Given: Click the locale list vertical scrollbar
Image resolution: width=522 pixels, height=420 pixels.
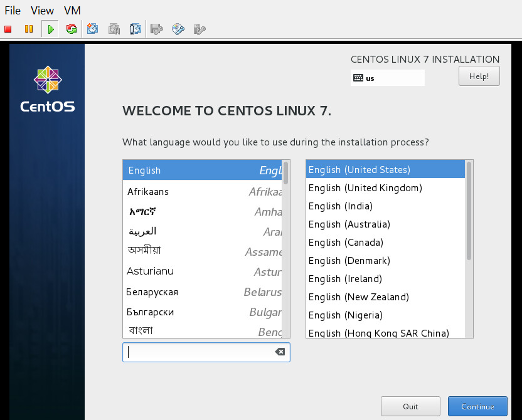Looking at the screenshot, I should (x=469, y=211).
